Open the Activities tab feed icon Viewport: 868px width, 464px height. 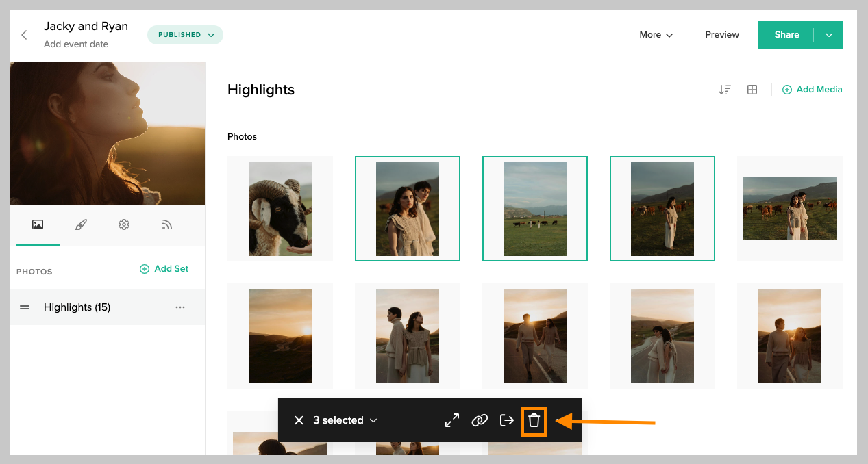click(x=166, y=224)
